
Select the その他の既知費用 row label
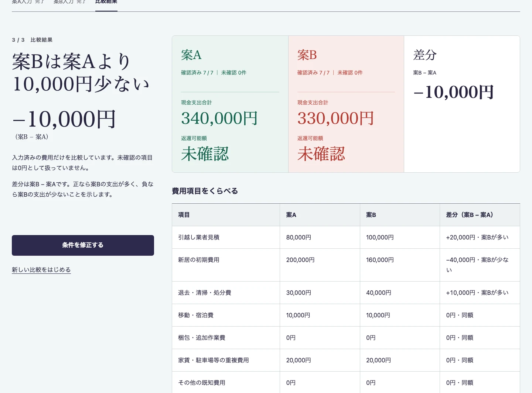pyautogui.click(x=202, y=383)
